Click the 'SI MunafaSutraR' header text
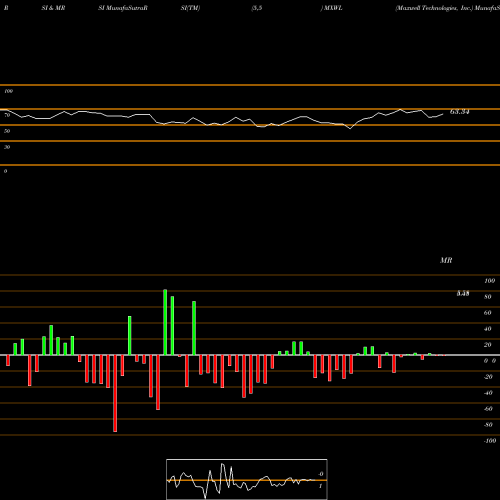Screen dimensions: 500x500 pos(123,8)
